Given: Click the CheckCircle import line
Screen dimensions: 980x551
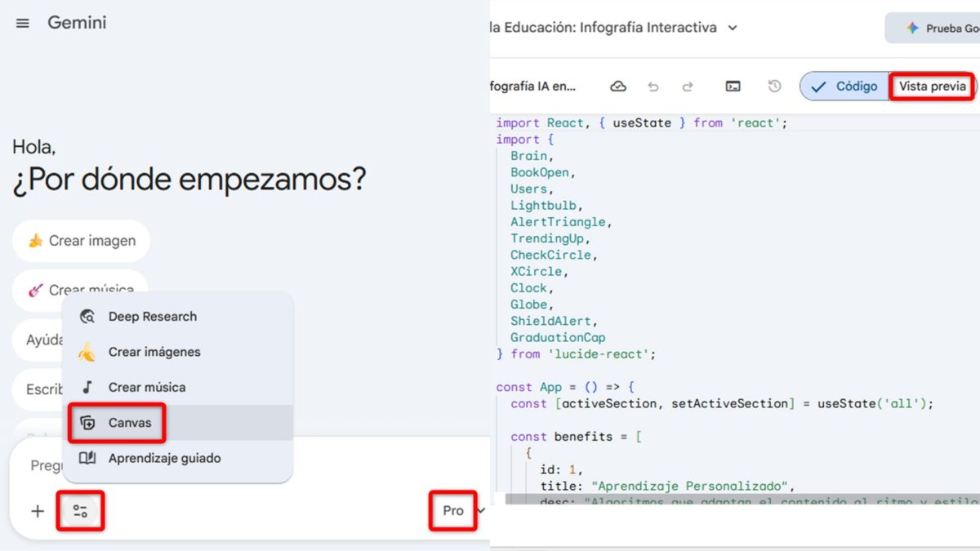Looking at the screenshot, I should (555, 255).
